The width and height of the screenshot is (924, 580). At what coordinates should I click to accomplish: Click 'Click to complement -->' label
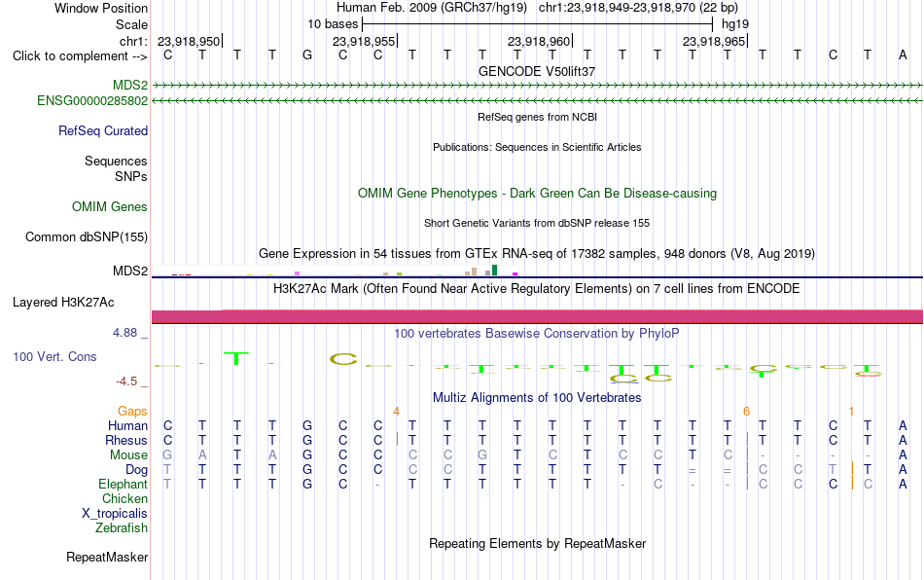tap(80, 56)
